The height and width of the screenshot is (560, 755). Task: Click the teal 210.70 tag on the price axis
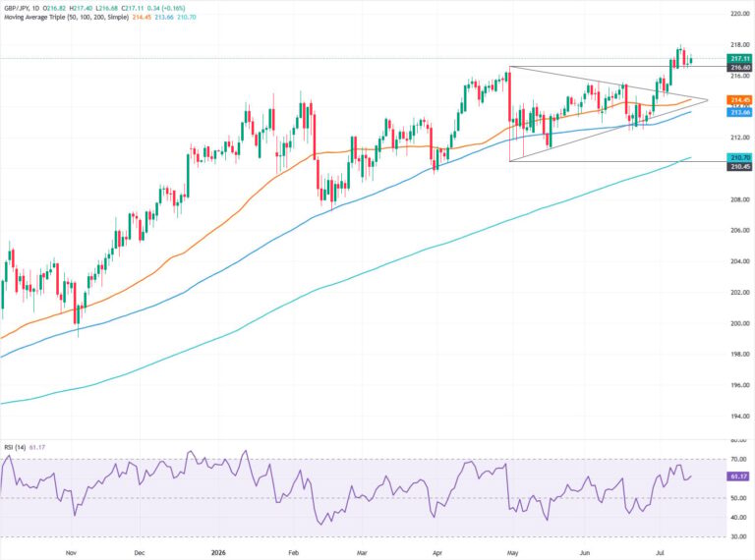739,157
